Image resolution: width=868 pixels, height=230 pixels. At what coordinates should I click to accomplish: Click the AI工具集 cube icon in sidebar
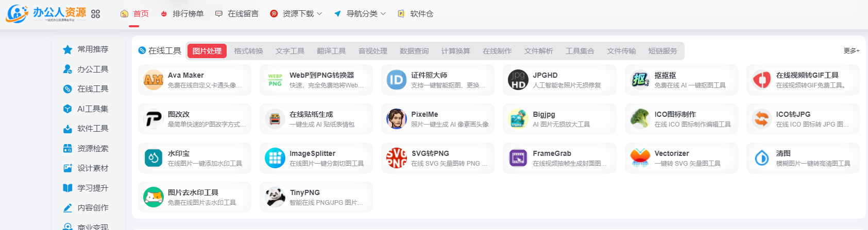[67, 109]
